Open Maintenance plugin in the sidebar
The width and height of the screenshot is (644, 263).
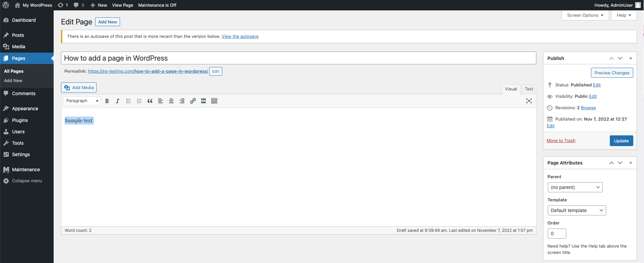point(27,170)
